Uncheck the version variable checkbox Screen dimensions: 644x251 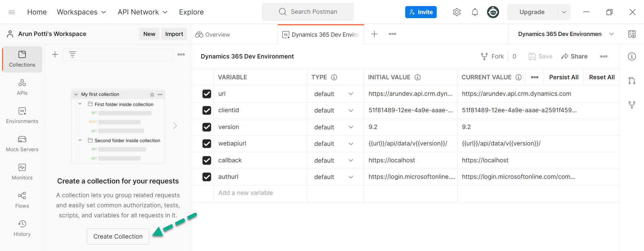[207, 127]
